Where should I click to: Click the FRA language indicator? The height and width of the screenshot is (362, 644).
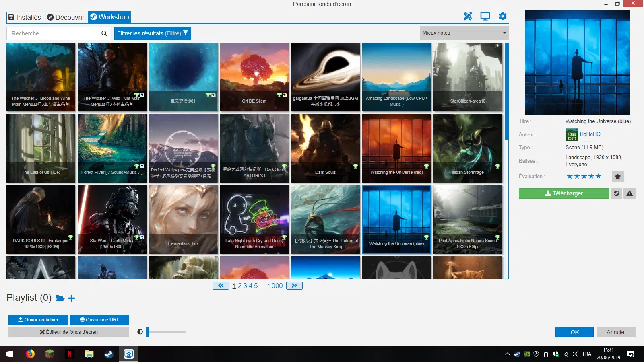point(587,354)
